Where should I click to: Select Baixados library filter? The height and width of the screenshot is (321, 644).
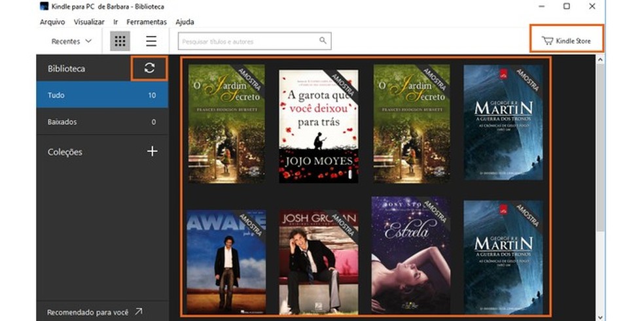[102, 122]
